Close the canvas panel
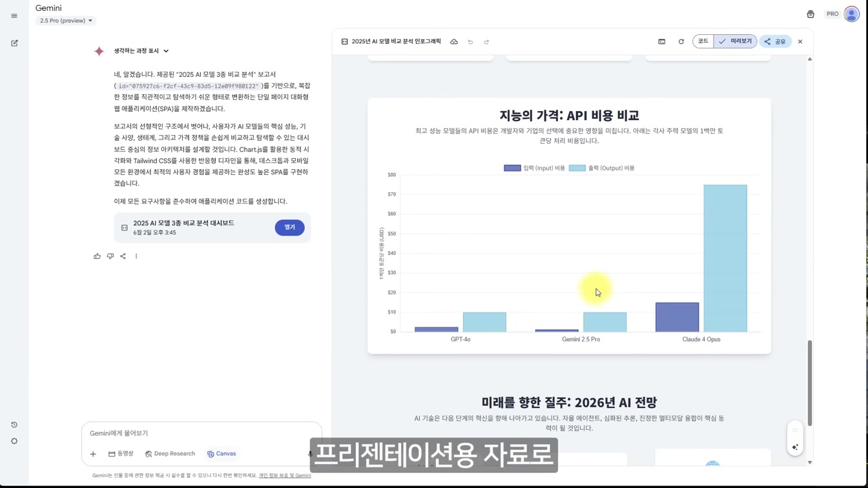The height and width of the screenshot is (488, 868). [800, 42]
